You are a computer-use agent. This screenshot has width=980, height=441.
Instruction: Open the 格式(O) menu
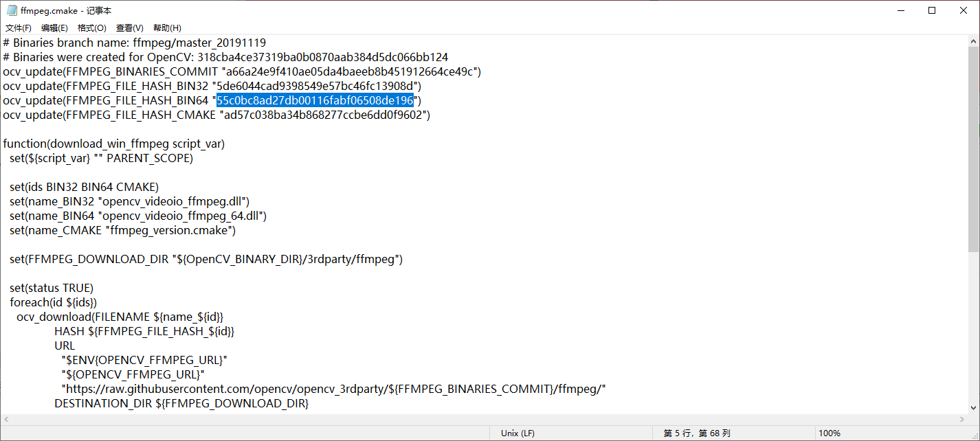click(x=92, y=28)
